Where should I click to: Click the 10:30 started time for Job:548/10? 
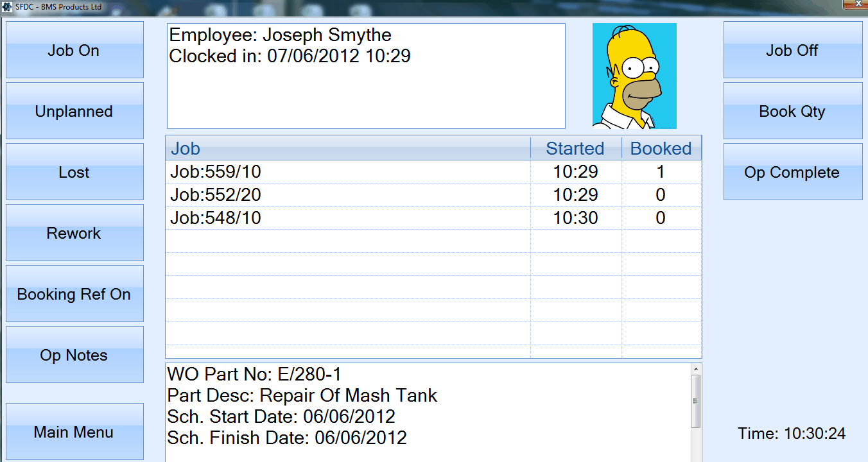[576, 218]
